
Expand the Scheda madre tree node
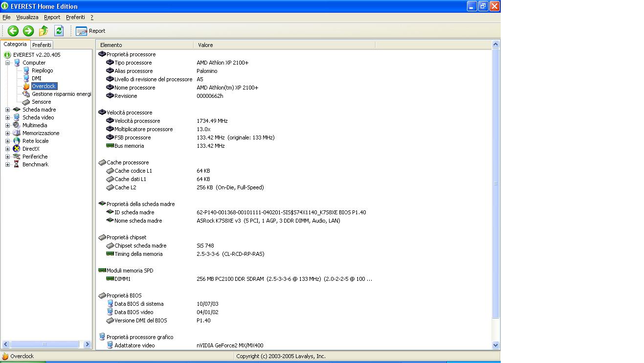[x=7, y=110]
